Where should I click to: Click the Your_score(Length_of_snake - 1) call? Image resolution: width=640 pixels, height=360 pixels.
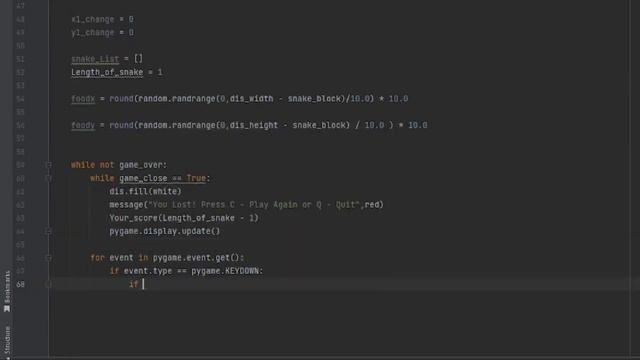click(x=184, y=218)
